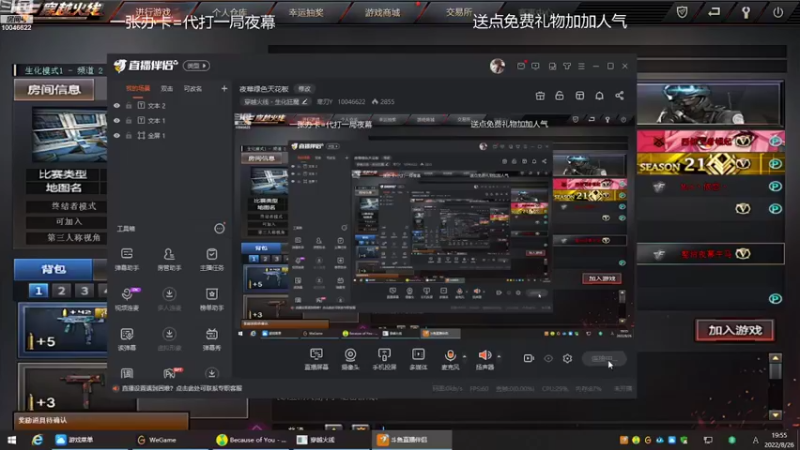Mute the 麦克风 microphone
The height and width of the screenshot is (450, 800).
point(450,359)
